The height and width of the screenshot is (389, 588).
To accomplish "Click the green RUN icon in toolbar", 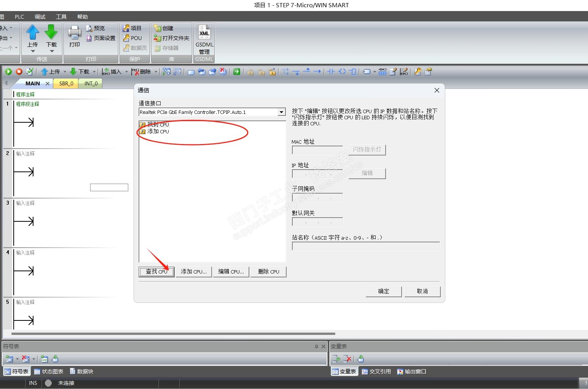I will pyautogui.click(x=8, y=72).
